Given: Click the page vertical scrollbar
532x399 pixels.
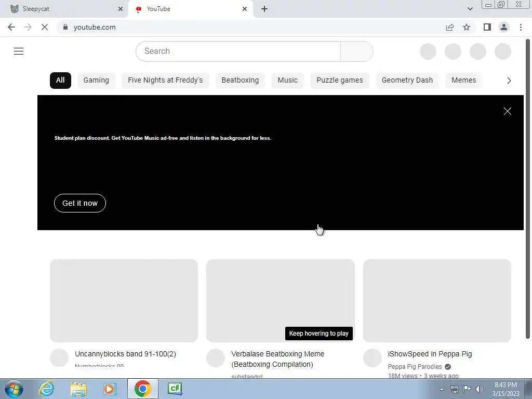Looking at the screenshot, I should point(528,188).
